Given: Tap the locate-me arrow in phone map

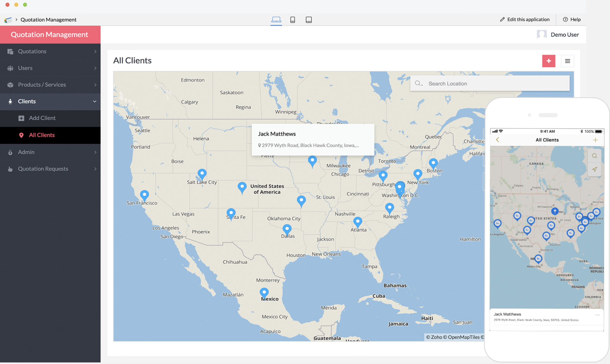Looking at the screenshot, I should pyautogui.click(x=594, y=169).
